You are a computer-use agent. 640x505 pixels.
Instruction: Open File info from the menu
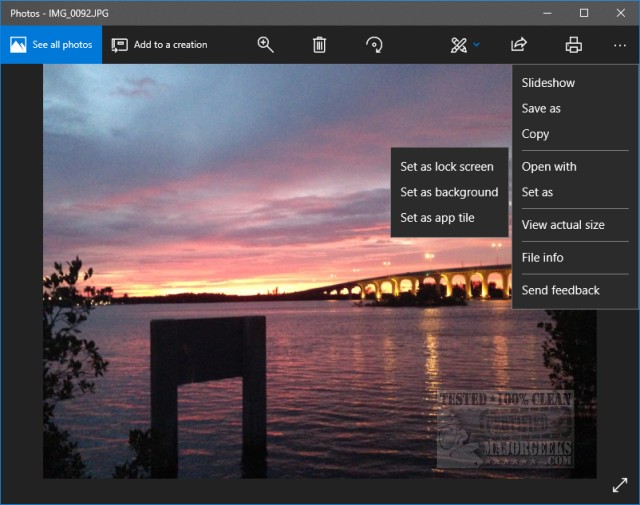pos(575,258)
